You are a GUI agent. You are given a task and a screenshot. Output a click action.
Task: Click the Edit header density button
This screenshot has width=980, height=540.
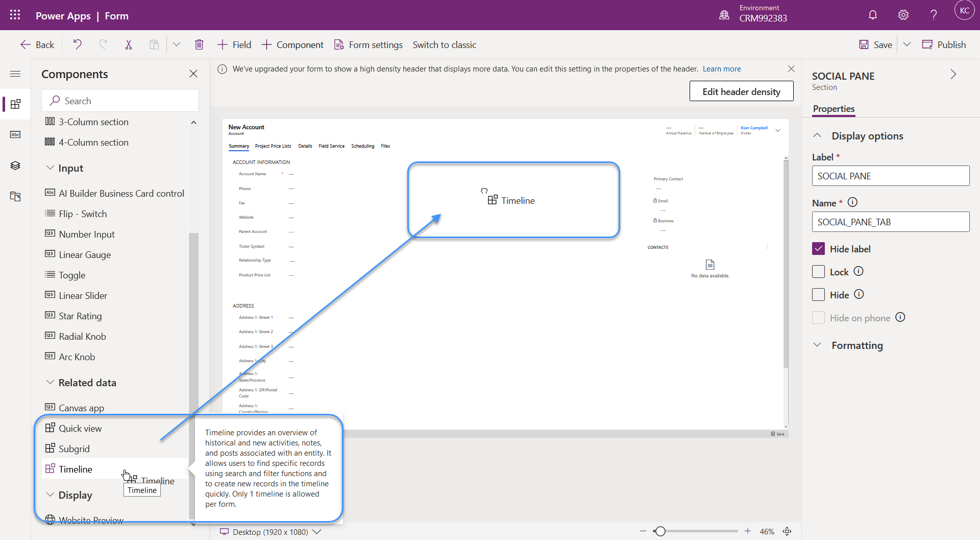[x=741, y=91]
